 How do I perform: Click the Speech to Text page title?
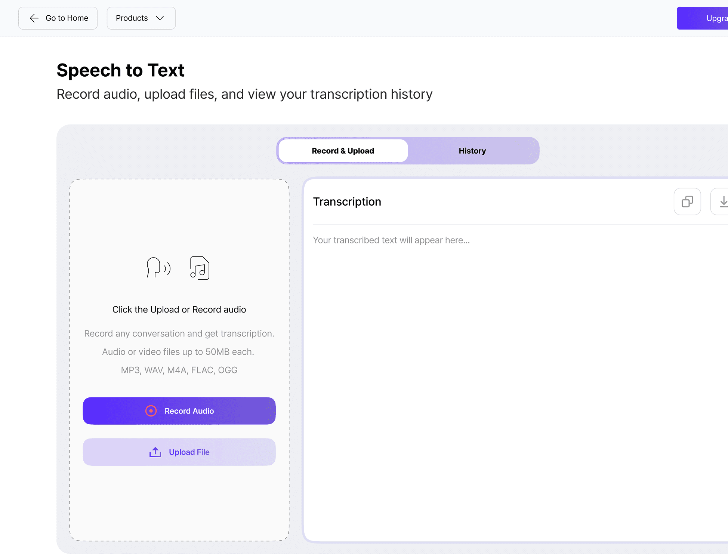[120, 70]
